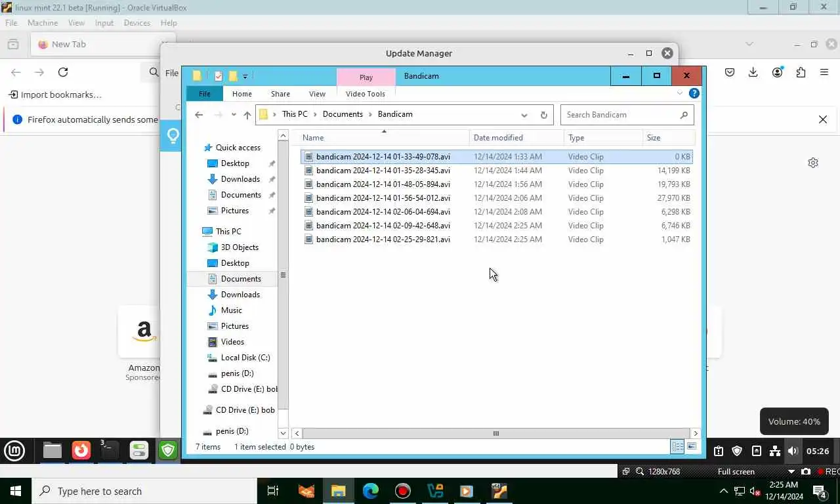The height and width of the screenshot is (504, 840).
Task: Click Explorer's help question mark icon
Action: tap(694, 94)
